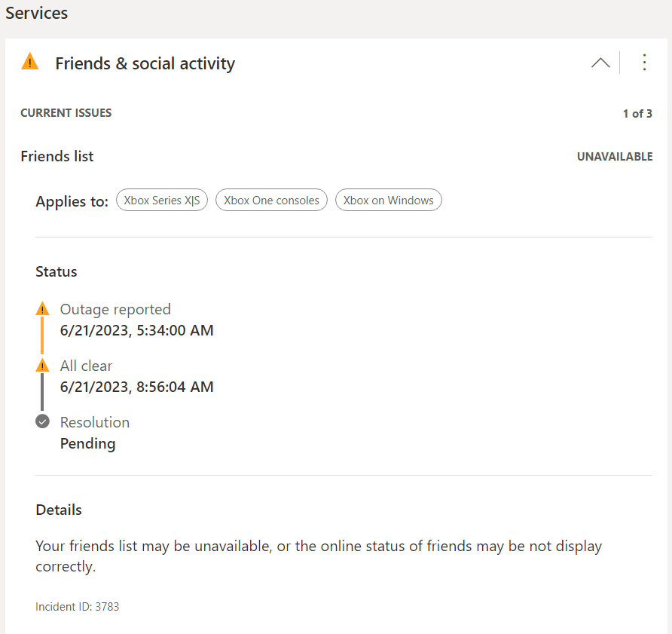
Task: Select the Xbox Series X|S tag
Action: [161, 201]
